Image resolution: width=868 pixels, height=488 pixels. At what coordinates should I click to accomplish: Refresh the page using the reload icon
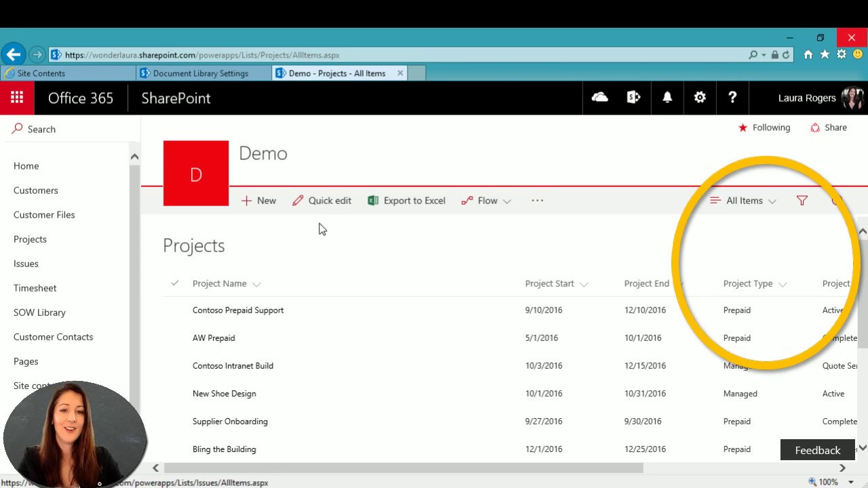[786, 55]
